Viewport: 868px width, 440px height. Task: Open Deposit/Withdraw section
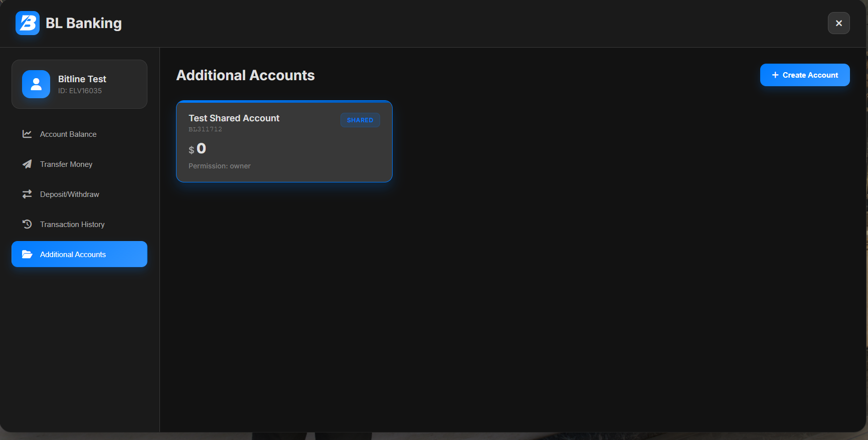[x=79, y=194]
